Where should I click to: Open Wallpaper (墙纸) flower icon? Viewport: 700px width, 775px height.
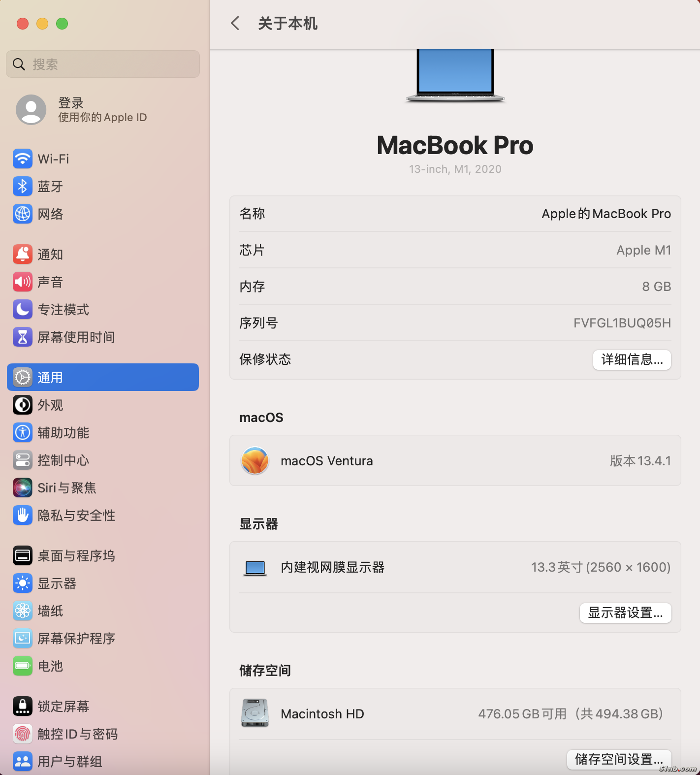tap(23, 611)
